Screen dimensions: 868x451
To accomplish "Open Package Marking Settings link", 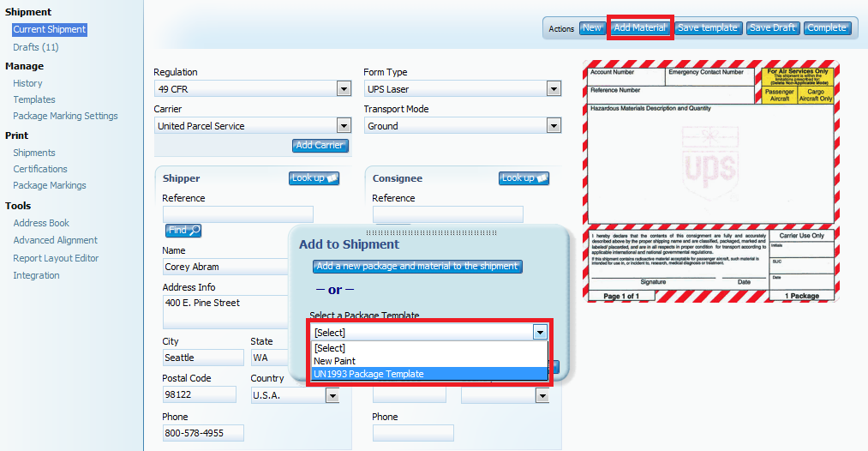I will click(x=65, y=116).
